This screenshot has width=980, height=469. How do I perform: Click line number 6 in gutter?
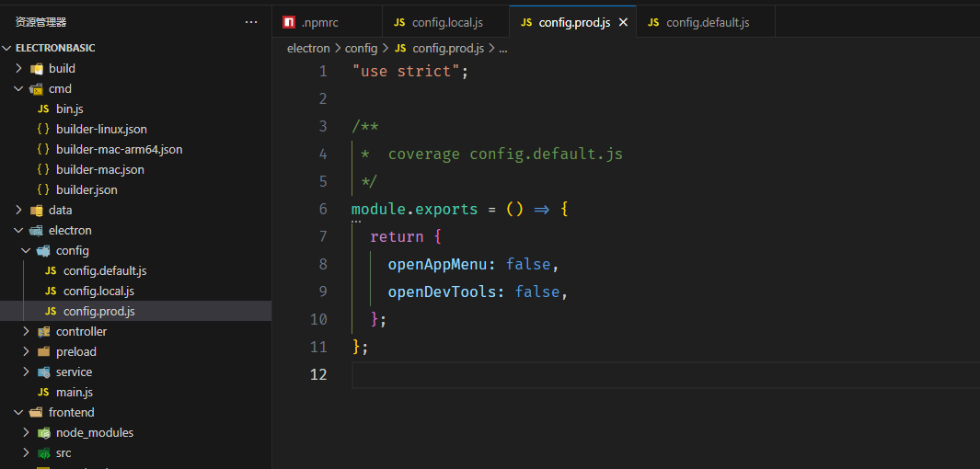(x=322, y=209)
